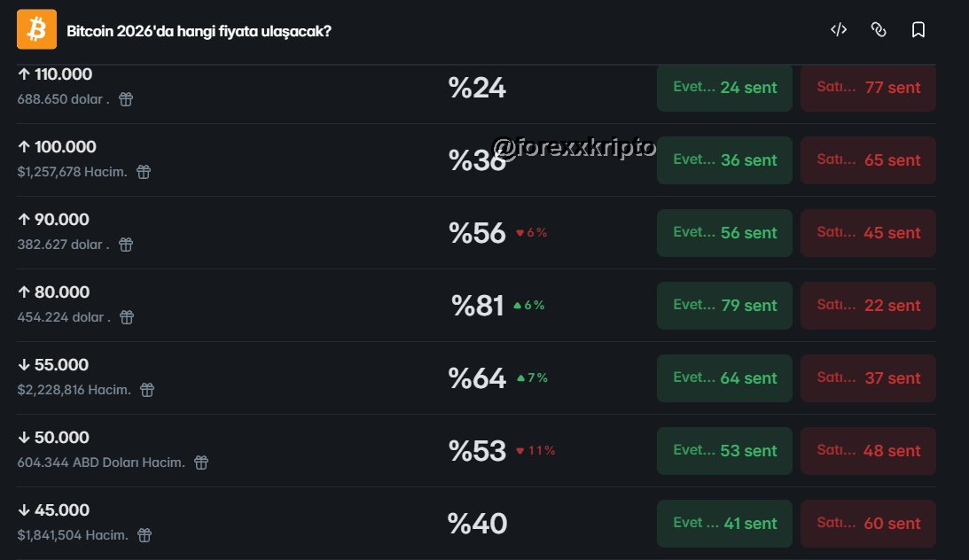Click the red 48 sent button
969x560 pixels.
pos(868,451)
